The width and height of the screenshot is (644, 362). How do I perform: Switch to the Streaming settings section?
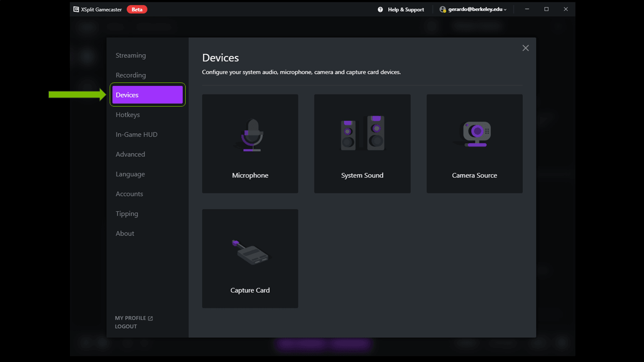(x=130, y=55)
